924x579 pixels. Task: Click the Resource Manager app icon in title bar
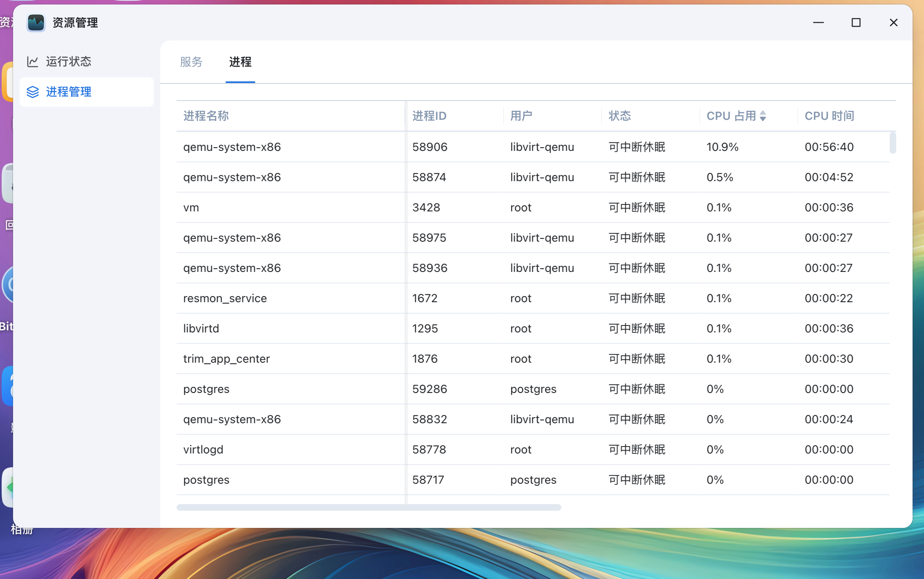36,23
